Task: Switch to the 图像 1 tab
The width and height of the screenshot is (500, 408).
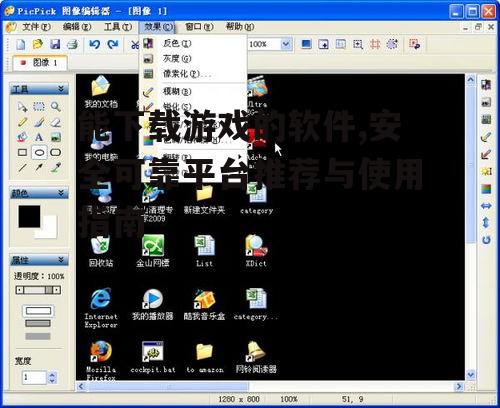Action: 40,63
